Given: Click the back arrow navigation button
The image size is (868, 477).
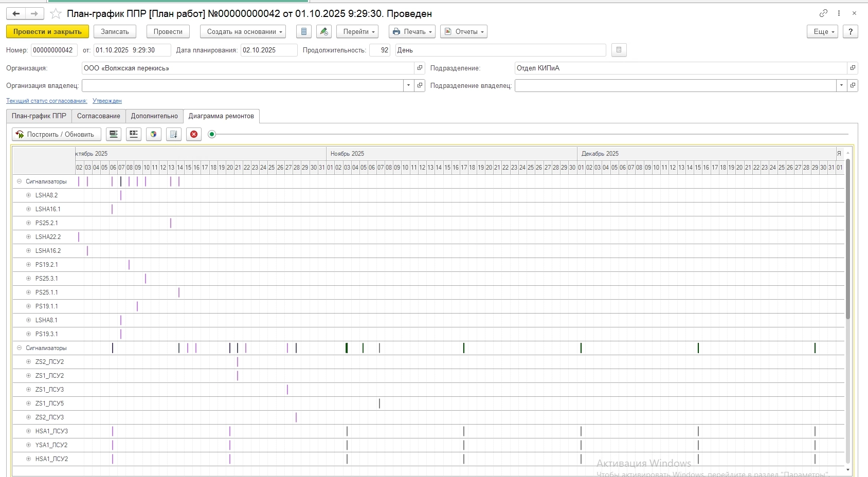Looking at the screenshot, I should [x=16, y=14].
